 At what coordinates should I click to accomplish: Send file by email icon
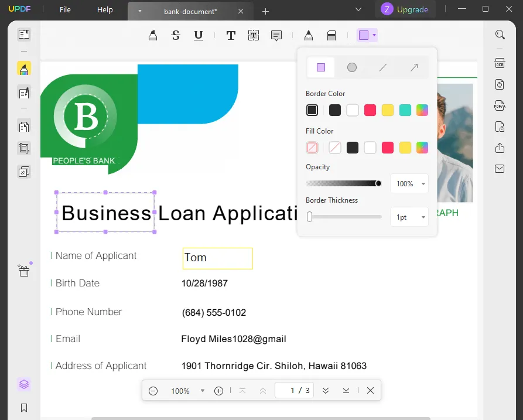[x=500, y=169]
